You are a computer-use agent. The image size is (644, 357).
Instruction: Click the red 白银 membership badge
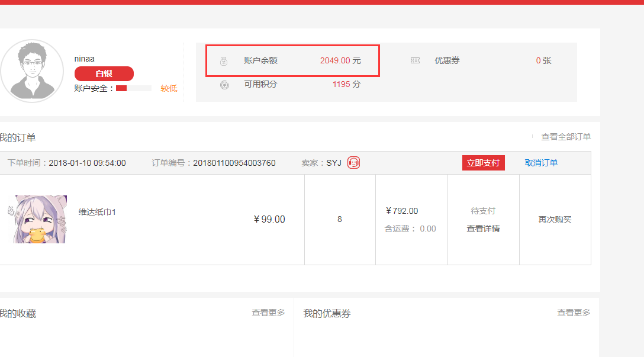point(104,73)
